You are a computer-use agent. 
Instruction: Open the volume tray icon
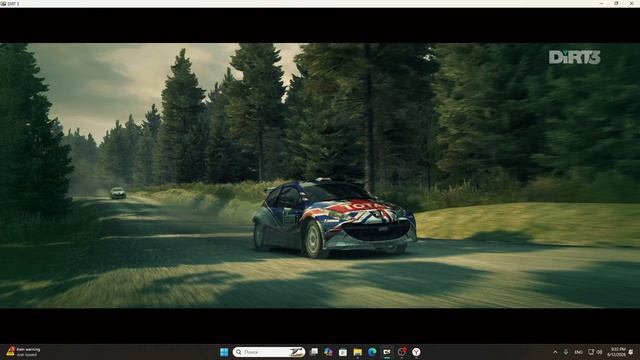coord(599,352)
